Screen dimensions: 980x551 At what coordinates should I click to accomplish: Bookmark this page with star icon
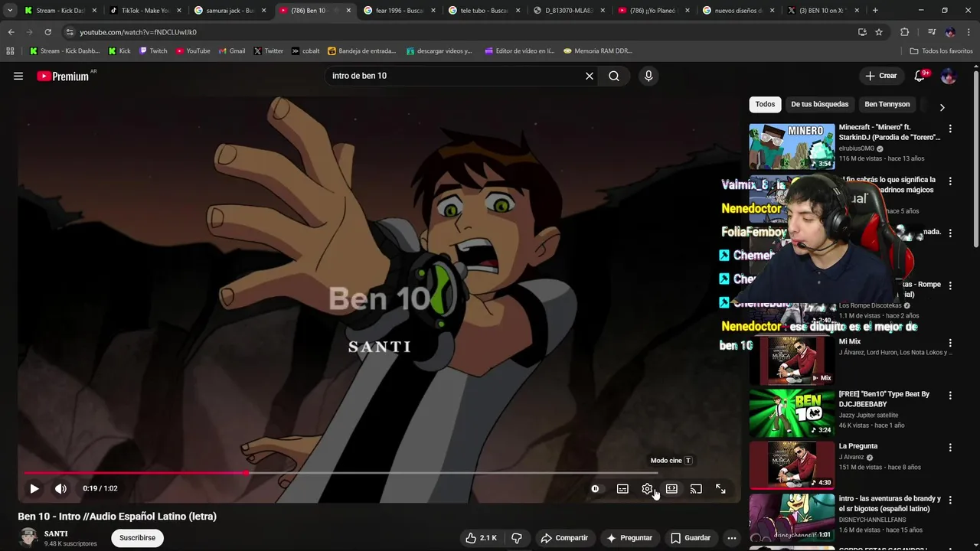pyautogui.click(x=879, y=32)
